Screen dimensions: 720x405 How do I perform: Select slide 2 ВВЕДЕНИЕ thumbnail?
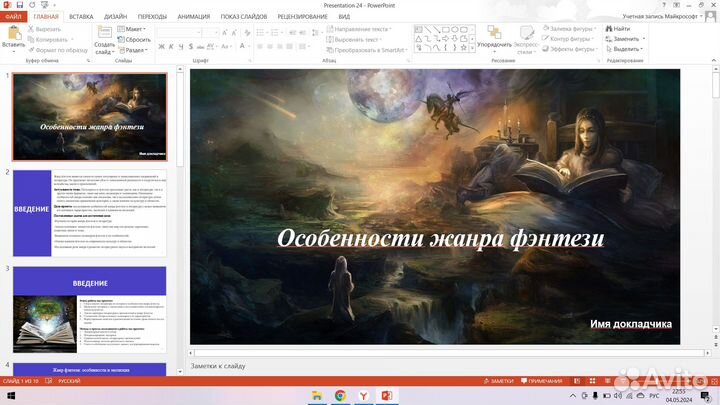(90, 213)
